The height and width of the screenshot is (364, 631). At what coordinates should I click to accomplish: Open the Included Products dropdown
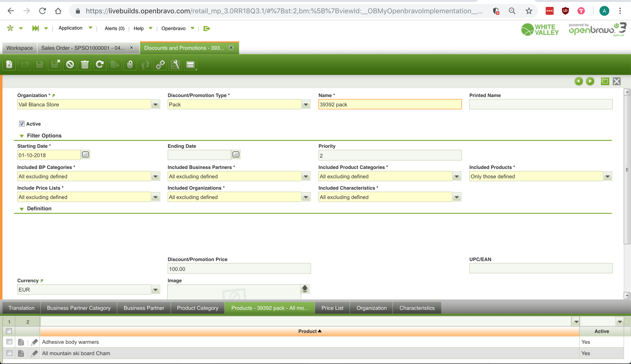607,177
